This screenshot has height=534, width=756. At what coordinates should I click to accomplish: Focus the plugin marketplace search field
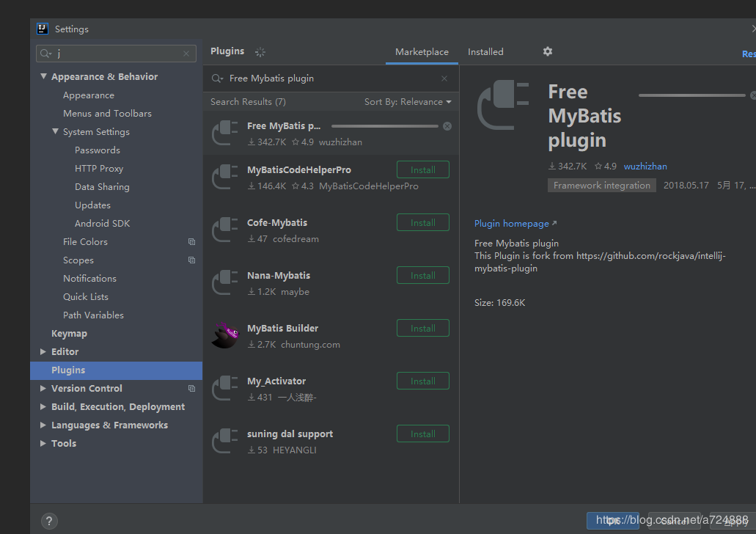point(331,78)
